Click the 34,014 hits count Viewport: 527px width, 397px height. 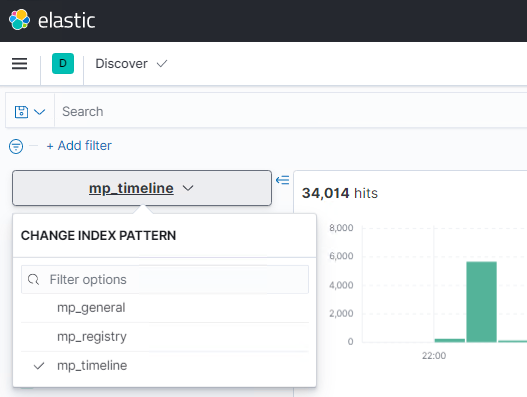340,193
